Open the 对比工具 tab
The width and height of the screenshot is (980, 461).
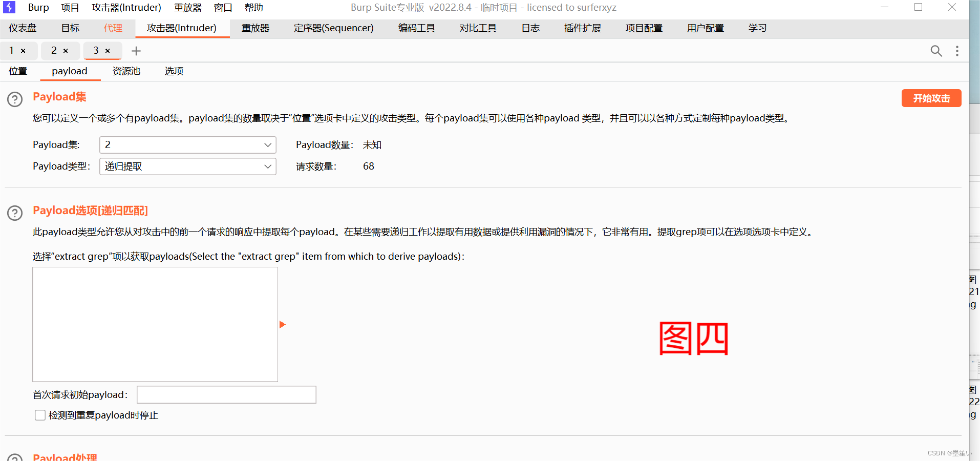(478, 28)
